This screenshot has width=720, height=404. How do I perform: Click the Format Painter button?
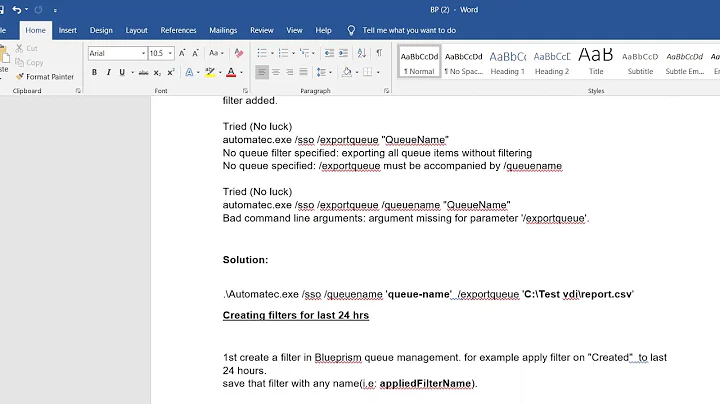[x=45, y=77]
